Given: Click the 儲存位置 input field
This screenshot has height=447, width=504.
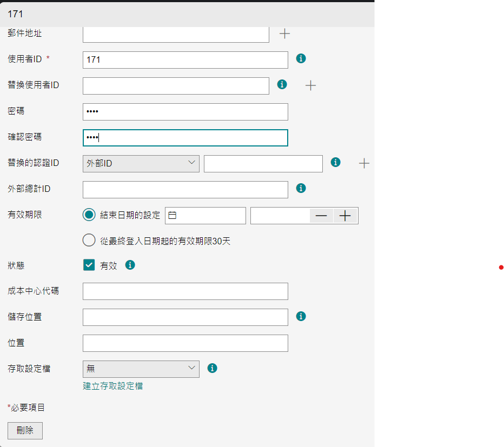Looking at the screenshot, I should pyautogui.click(x=185, y=317).
